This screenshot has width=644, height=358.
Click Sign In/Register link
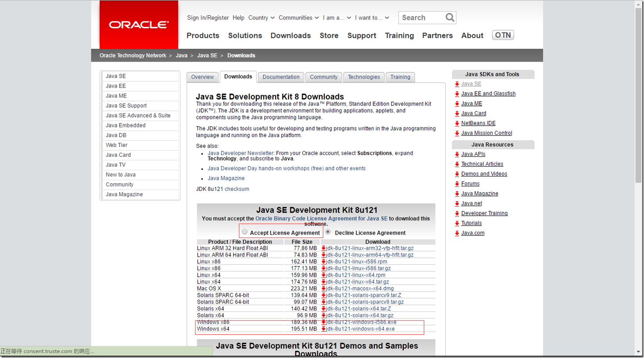click(208, 18)
